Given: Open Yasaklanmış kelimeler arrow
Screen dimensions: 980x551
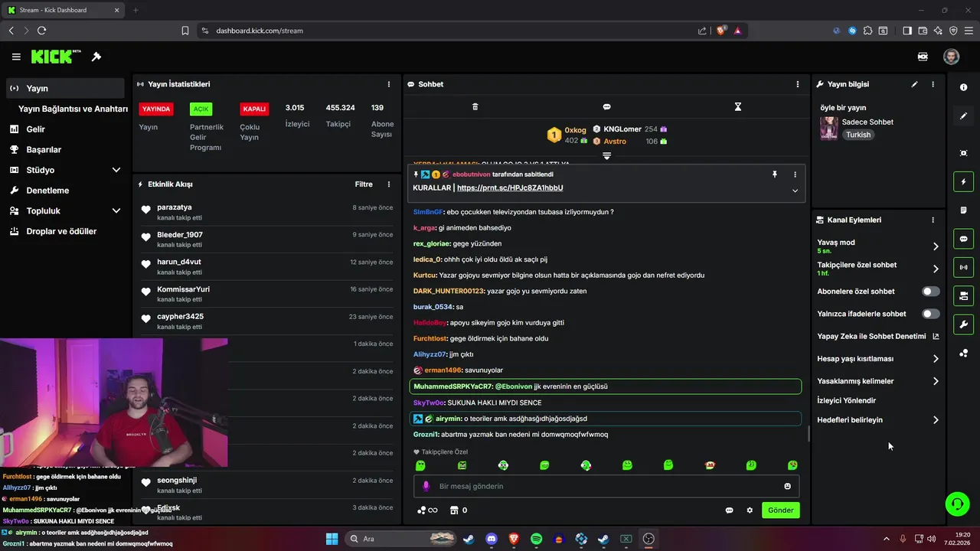Looking at the screenshot, I should point(936,381).
